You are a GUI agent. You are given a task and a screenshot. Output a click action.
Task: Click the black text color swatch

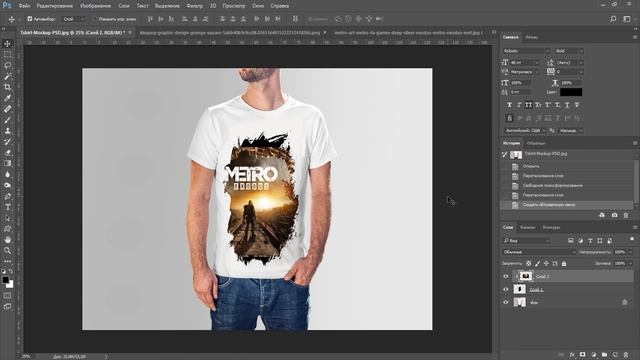click(571, 92)
